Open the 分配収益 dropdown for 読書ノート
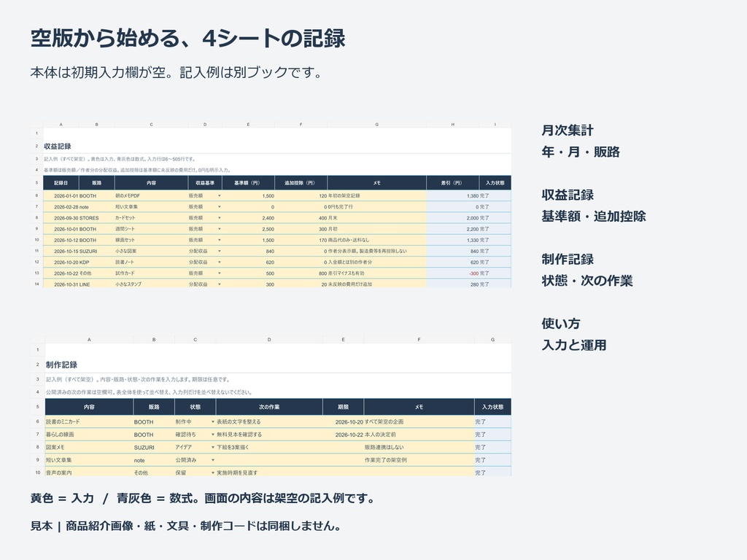 pos(219,262)
